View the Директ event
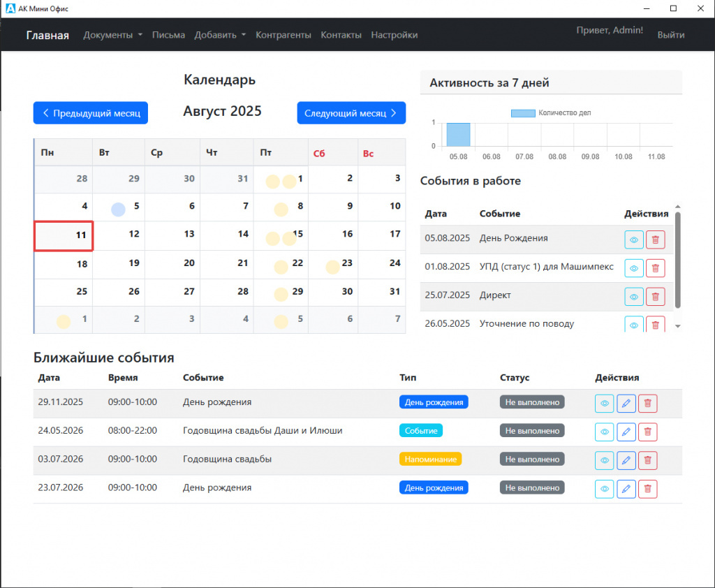The width and height of the screenshot is (715, 588). 633,297
